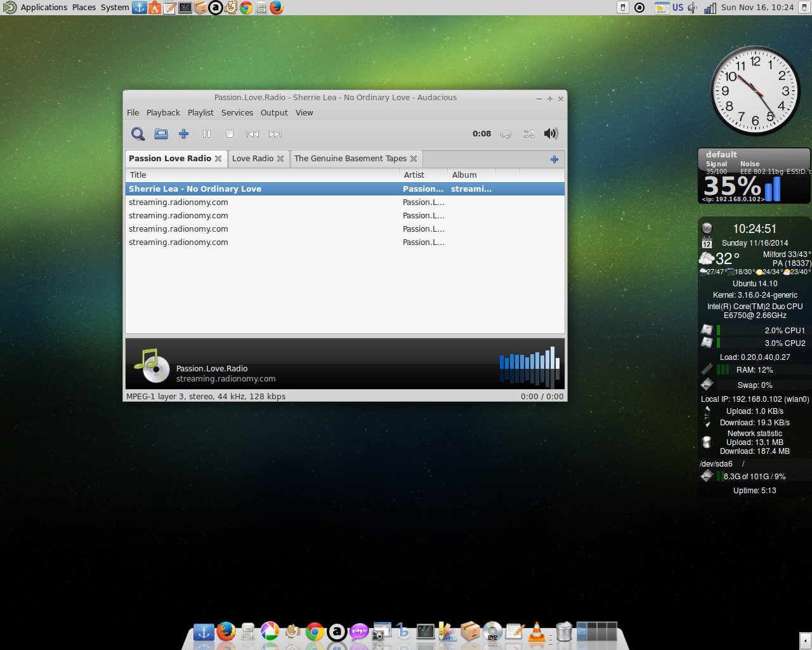Add a new playlist with the tab-bar plus
Viewport: 812px width, 650px height.
[554, 159]
